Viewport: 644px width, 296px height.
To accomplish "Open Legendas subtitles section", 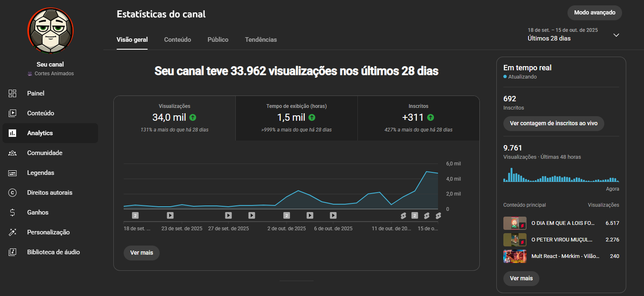I will coord(50,173).
